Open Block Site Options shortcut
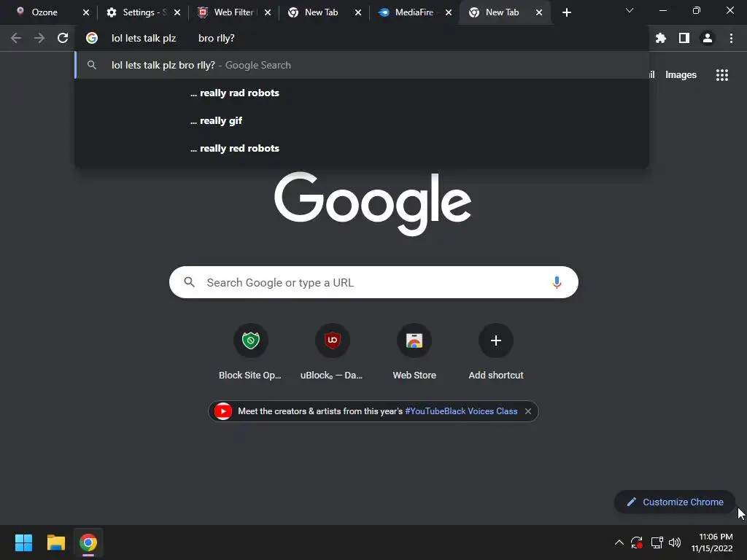This screenshot has height=560, width=747. pos(251,352)
